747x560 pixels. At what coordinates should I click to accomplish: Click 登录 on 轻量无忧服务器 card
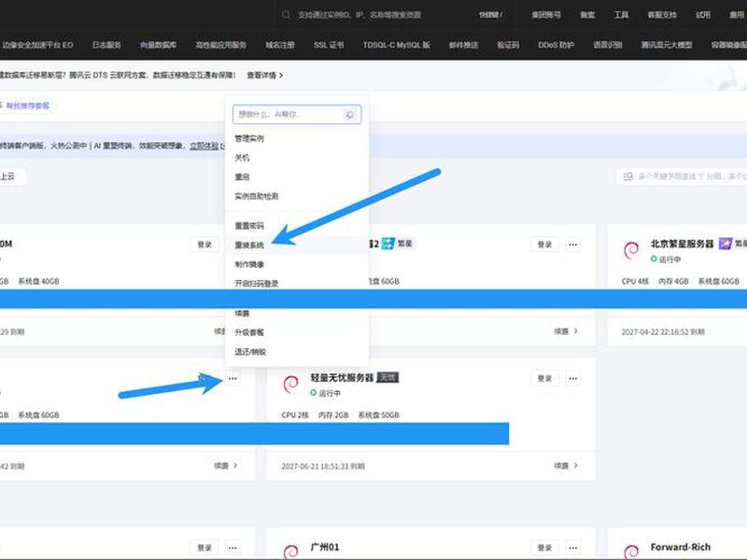point(544,379)
